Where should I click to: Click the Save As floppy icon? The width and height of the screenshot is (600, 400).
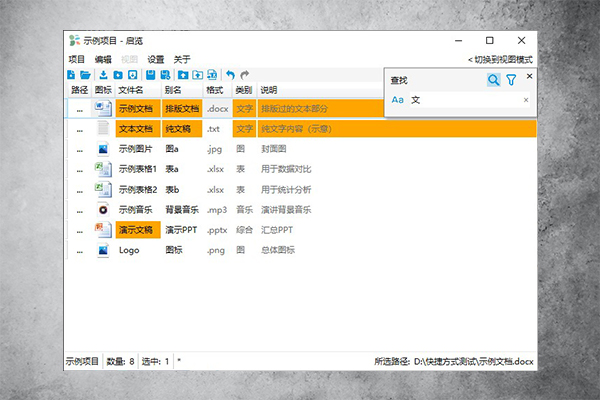(165, 75)
